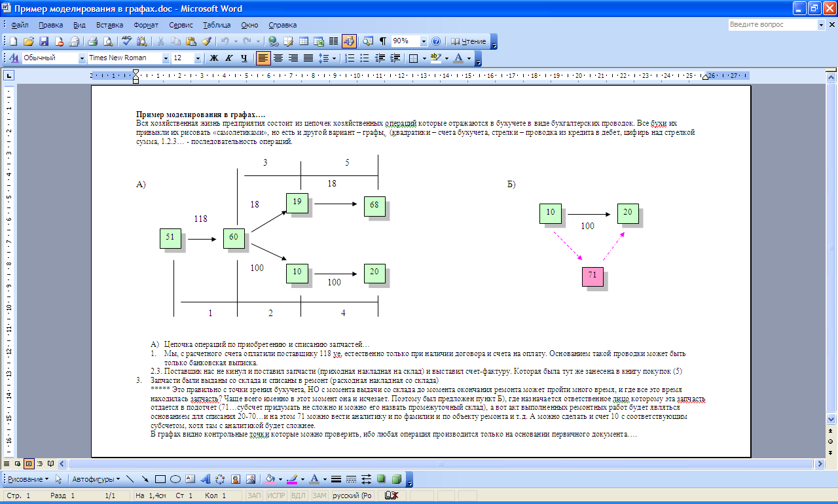
Task: Click the Save icon in toolbar
Action: point(44,41)
